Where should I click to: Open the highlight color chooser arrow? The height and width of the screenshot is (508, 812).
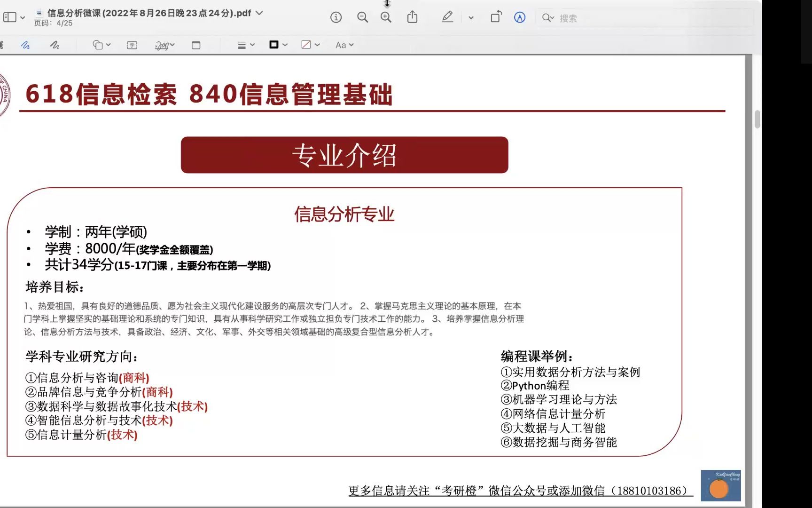[470, 17]
